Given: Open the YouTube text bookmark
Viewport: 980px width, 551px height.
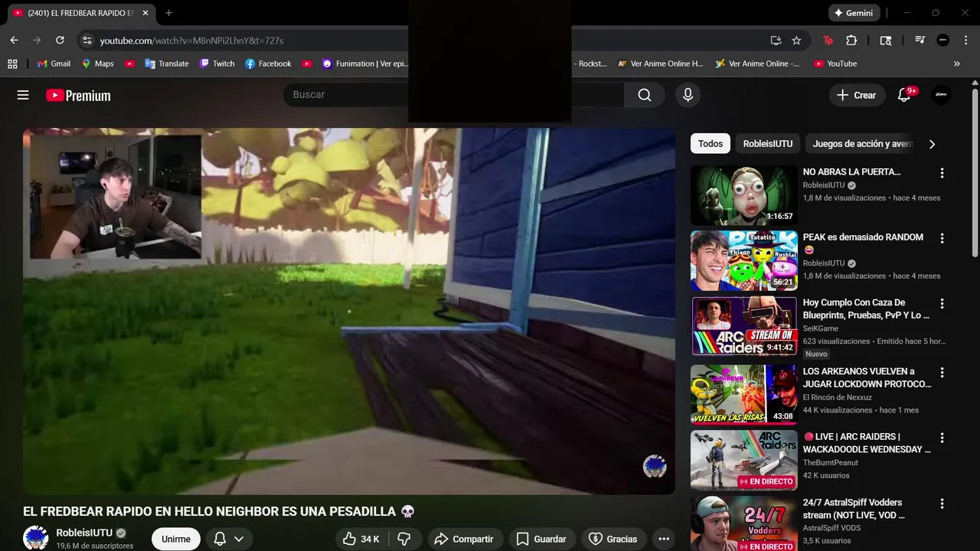Looking at the screenshot, I should tap(835, 64).
